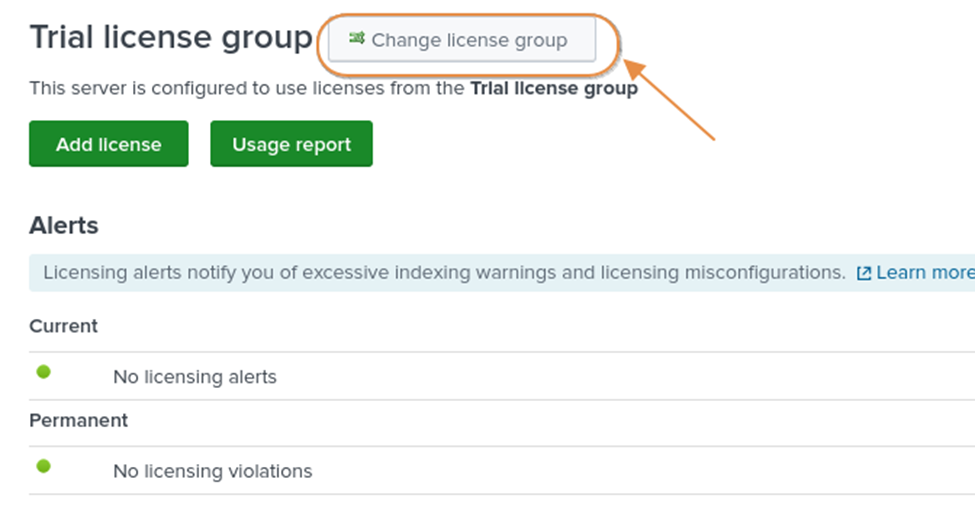Click the 'This server is configured' description sentence
Viewport: 975px width, 508px height.
pyautogui.click(x=248, y=89)
